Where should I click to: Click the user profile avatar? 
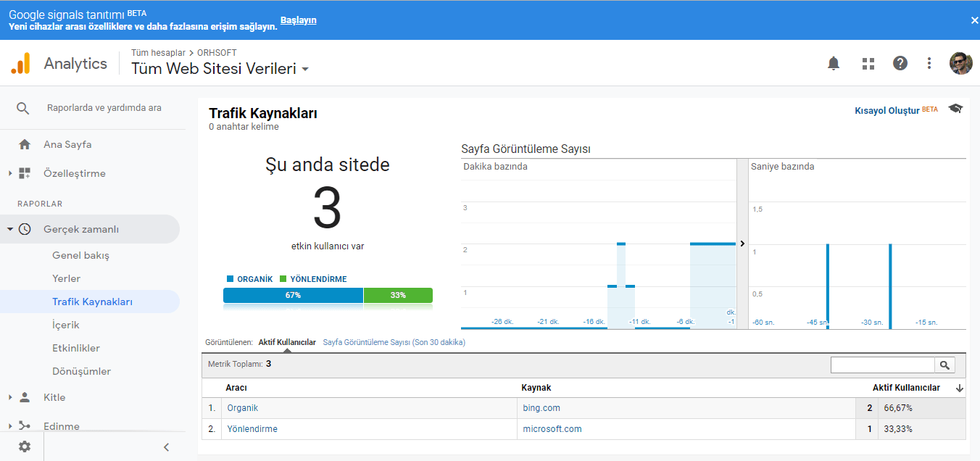coord(961,63)
